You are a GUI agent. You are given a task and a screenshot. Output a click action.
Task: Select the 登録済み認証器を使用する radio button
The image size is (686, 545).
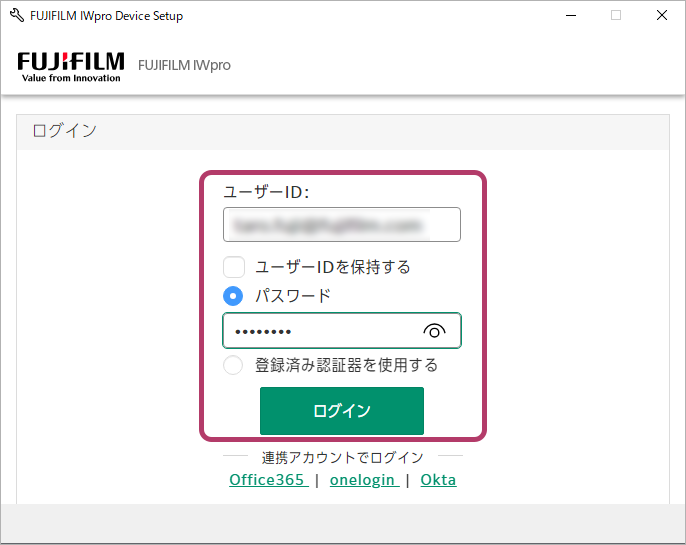233,365
